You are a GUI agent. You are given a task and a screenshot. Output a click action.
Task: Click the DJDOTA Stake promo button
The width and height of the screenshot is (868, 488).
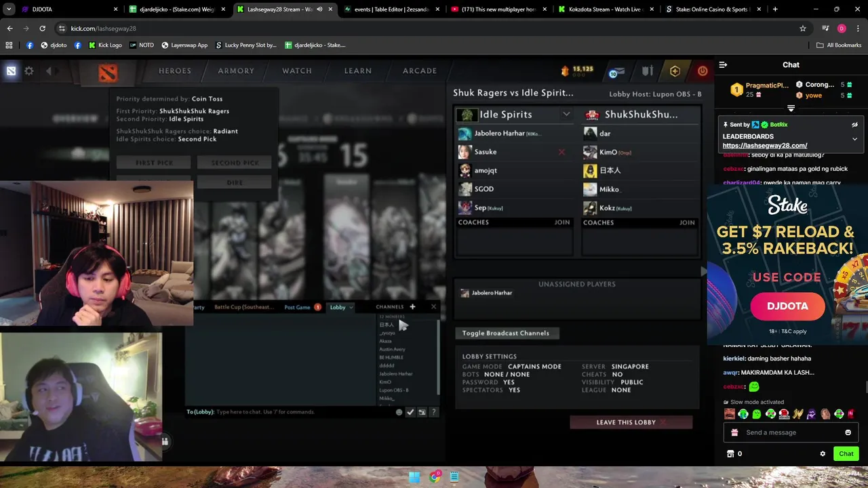787,306
